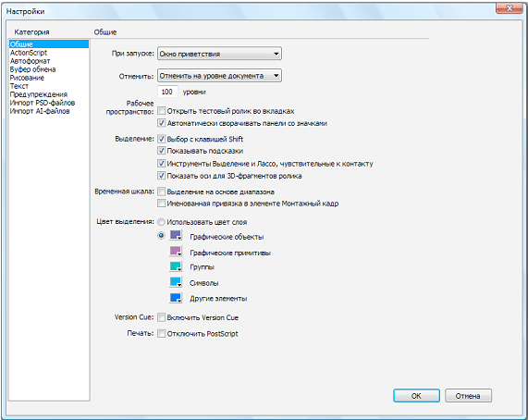
Task: Toggle Инструменты Выделение и Лассо checkbox
Action: [x=161, y=164]
